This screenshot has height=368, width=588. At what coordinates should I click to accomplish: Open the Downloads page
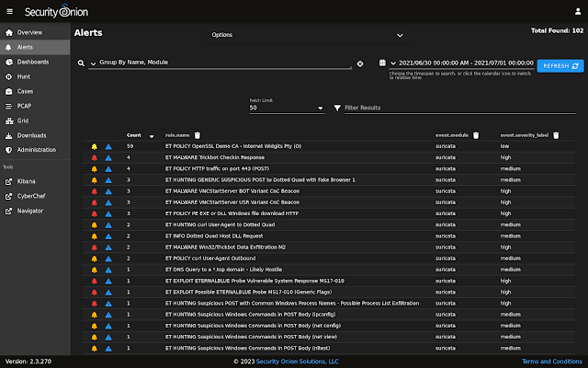[x=35, y=135]
